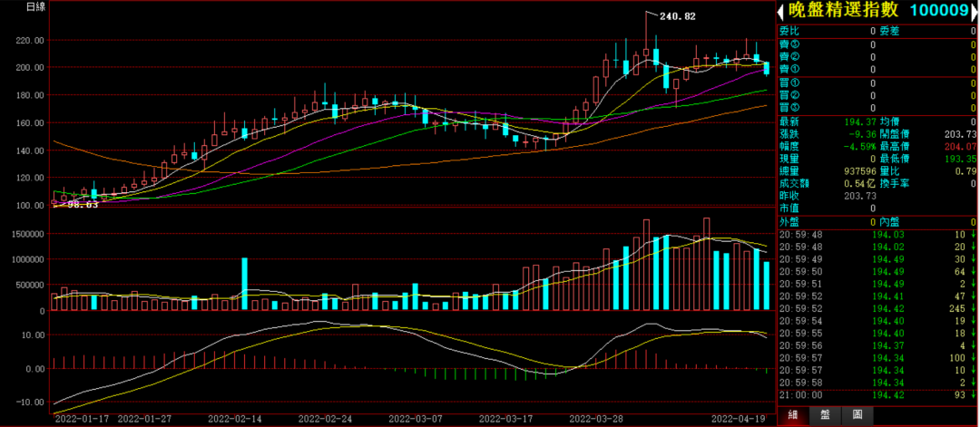980x427 pixels.
Task: Click the 換手率 label
Action: [x=895, y=184]
